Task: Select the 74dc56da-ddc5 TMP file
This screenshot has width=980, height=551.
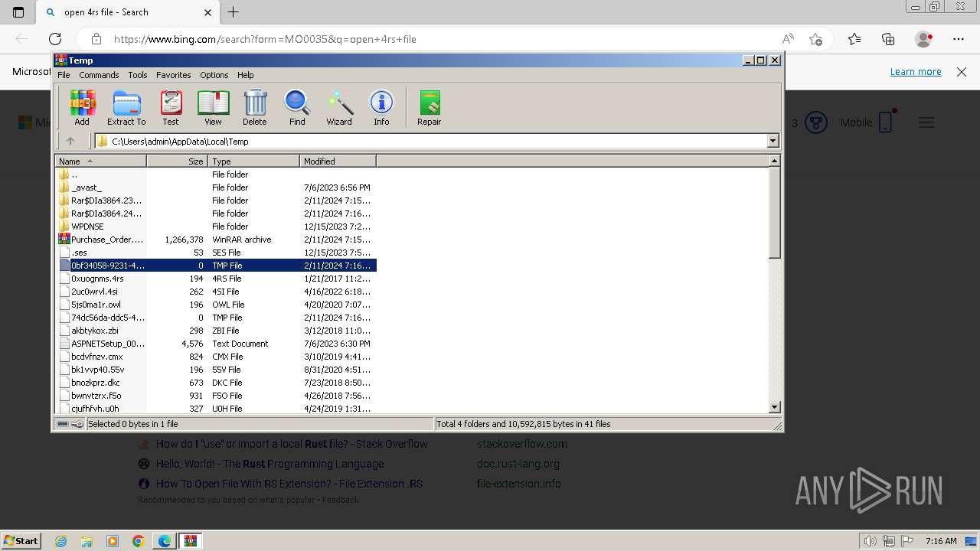Action: 216,318
